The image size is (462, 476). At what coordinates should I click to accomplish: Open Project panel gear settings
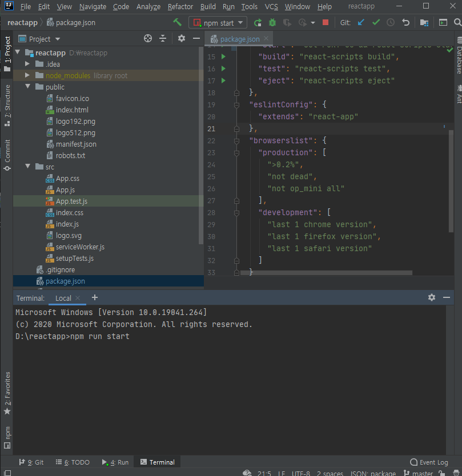[x=182, y=39]
